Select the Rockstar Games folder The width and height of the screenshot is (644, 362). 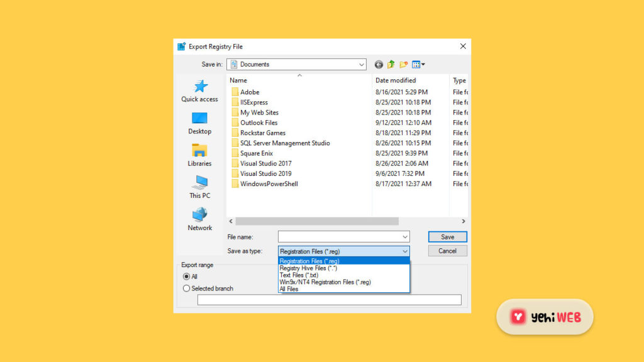pos(262,133)
